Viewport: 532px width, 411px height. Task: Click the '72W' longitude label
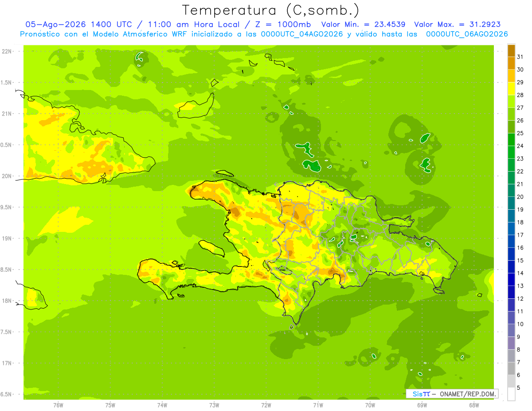click(x=266, y=405)
